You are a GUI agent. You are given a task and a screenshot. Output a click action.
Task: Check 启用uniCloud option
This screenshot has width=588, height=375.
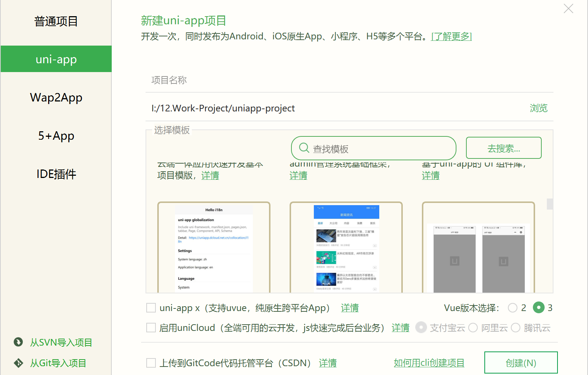tap(151, 328)
